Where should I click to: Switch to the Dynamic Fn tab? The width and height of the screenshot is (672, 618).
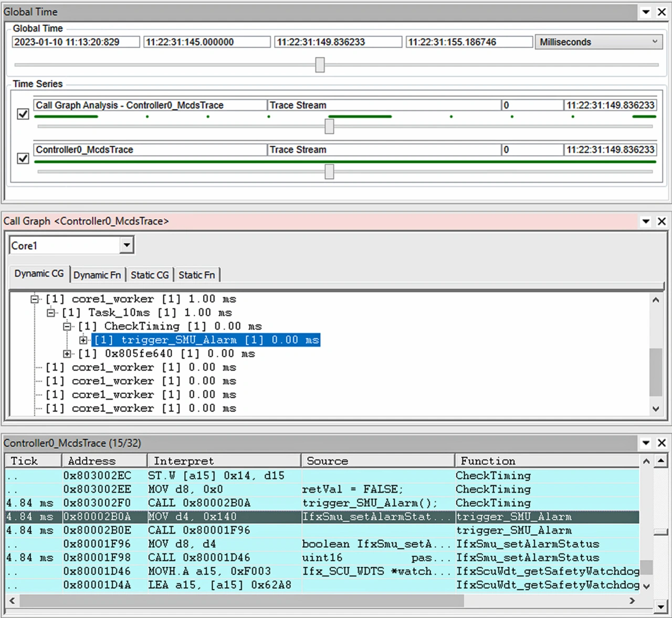tap(97, 275)
